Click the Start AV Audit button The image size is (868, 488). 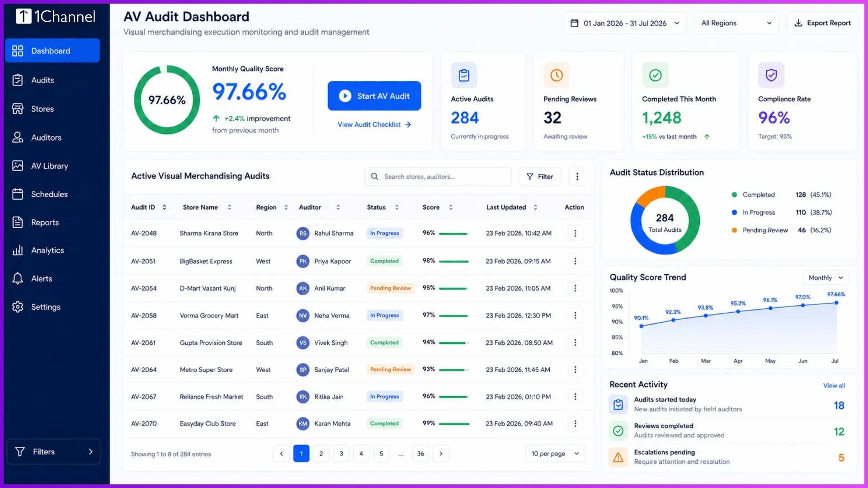pos(374,96)
